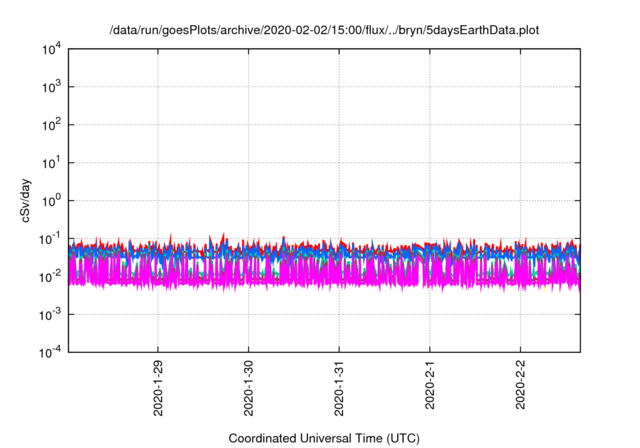Click the 2020-2-1 date tick label
Screen dimensions: 640x448
430,385
